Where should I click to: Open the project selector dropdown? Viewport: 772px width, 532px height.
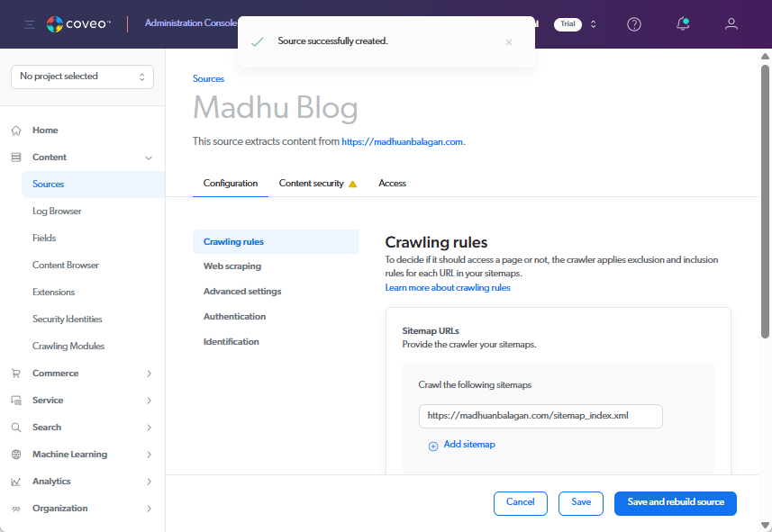82,77
